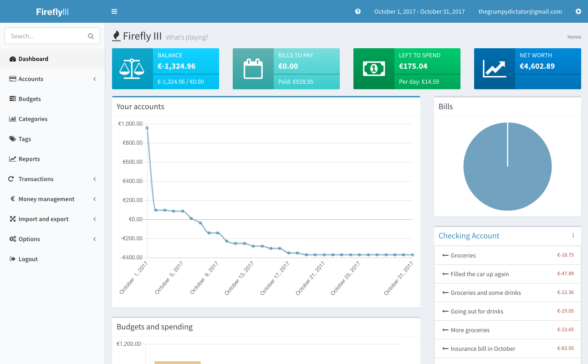Screen dimensions: 588x364
Task: Open the Groceries €-18.75 transaction
Action: pyautogui.click(x=463, y=255)
